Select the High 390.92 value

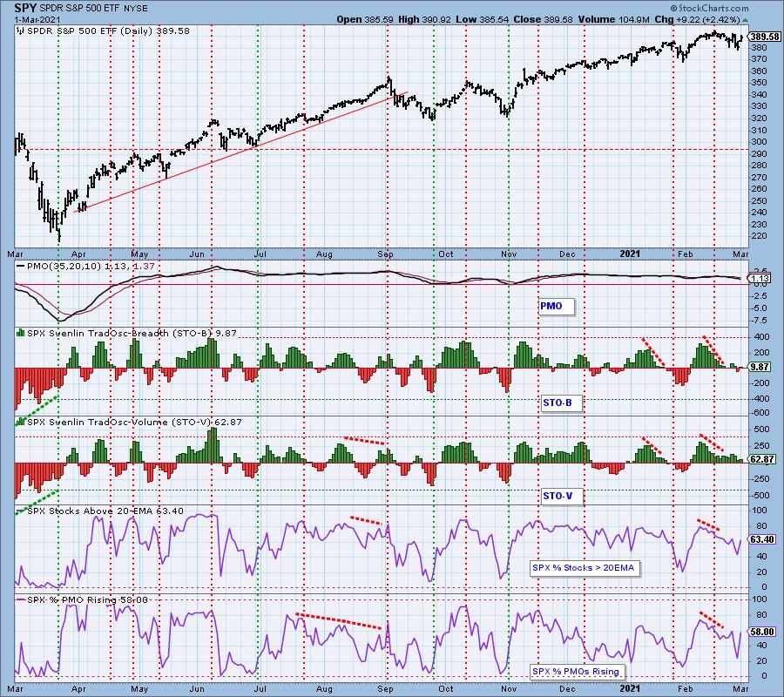click(x=424, y=19)
